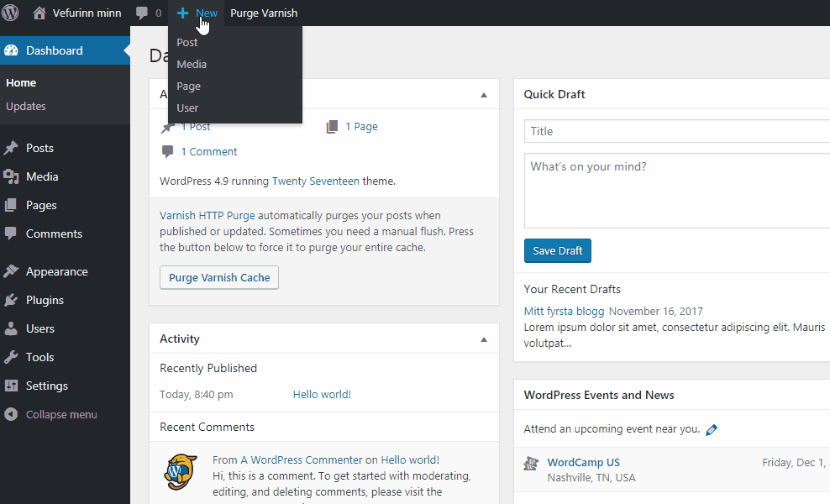The image size is (830, 504).
Task: Click the Plugins plug icon
Action: pos(11,300)
